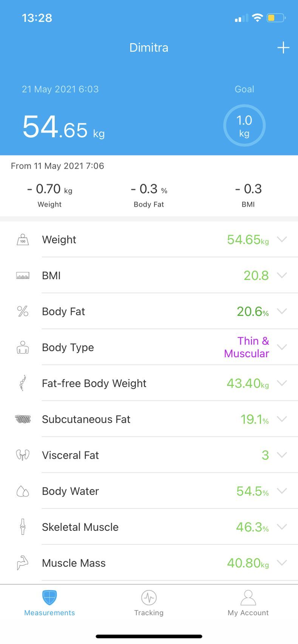This screenshot has height=644, width=298.
Task: Tap the Weight scale icon
Action: tap(23, 240)
